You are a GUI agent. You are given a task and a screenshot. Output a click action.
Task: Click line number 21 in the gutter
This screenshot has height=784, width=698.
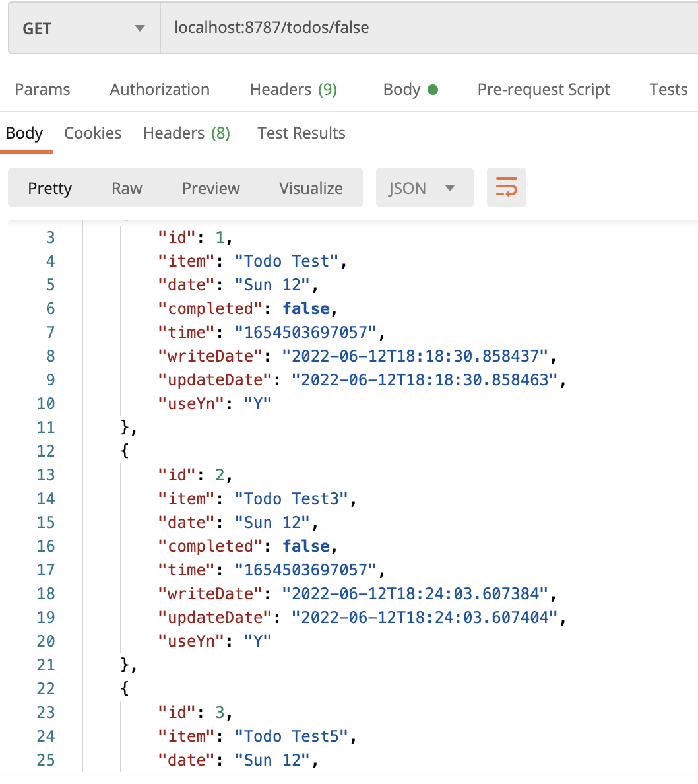[46, 665]
